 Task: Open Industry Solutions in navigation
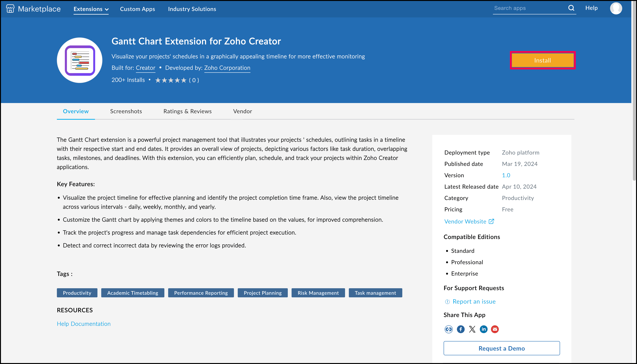[x=192, y=9]
